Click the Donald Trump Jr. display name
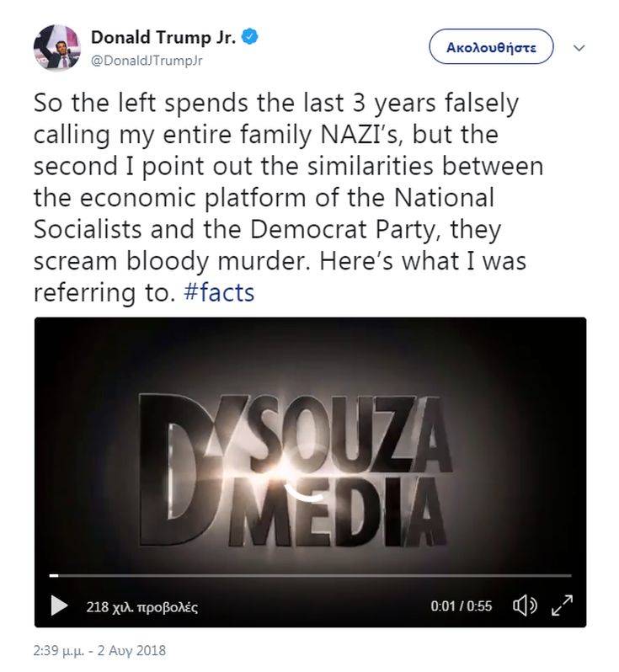Screen dimensions: 619x672 click(x=163, y=38)
